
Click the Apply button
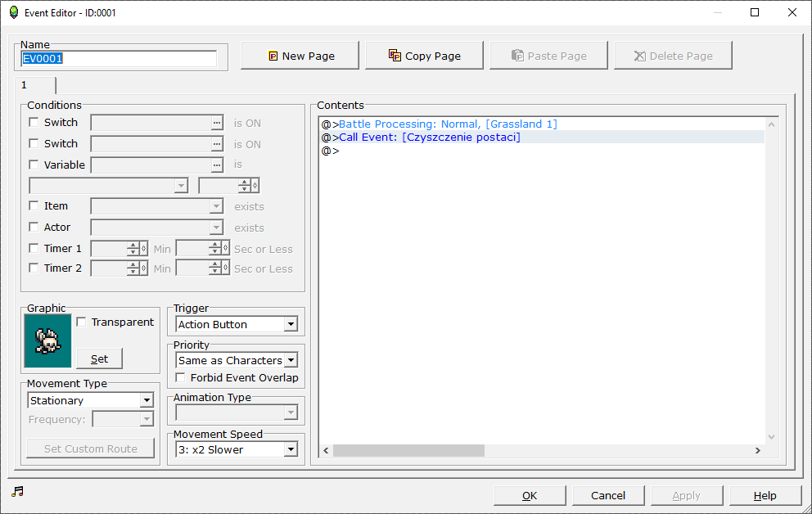pyautogui.click(x=687, y=495)
